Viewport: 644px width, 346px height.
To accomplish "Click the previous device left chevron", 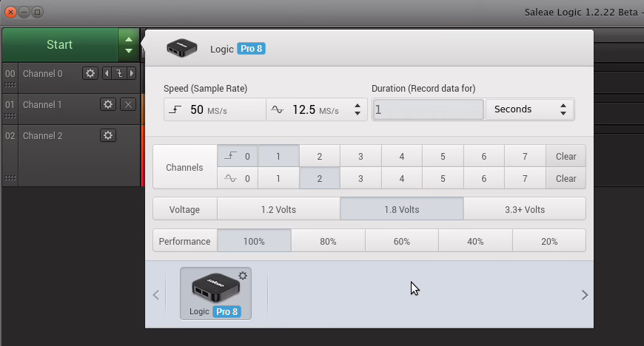I will click(x=156, y=295).
